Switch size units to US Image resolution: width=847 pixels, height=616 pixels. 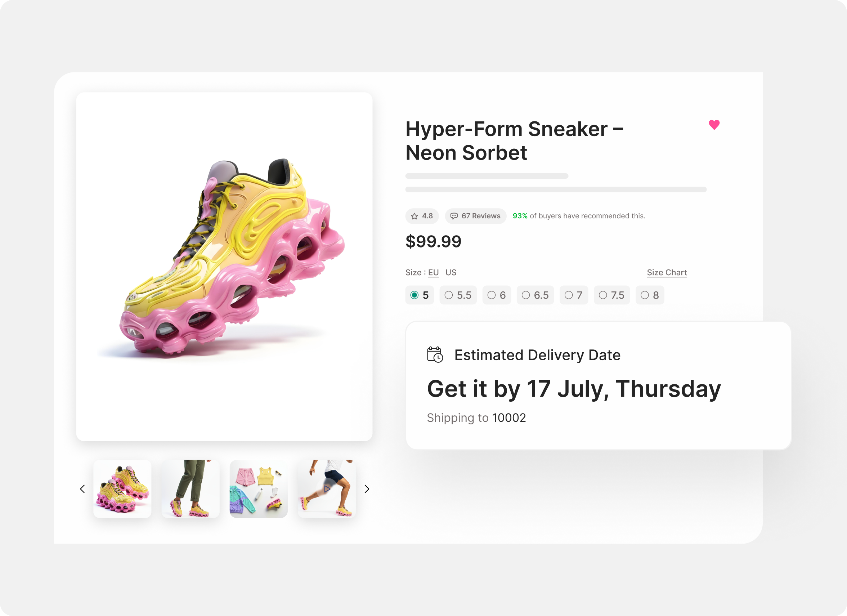(451, 272)
